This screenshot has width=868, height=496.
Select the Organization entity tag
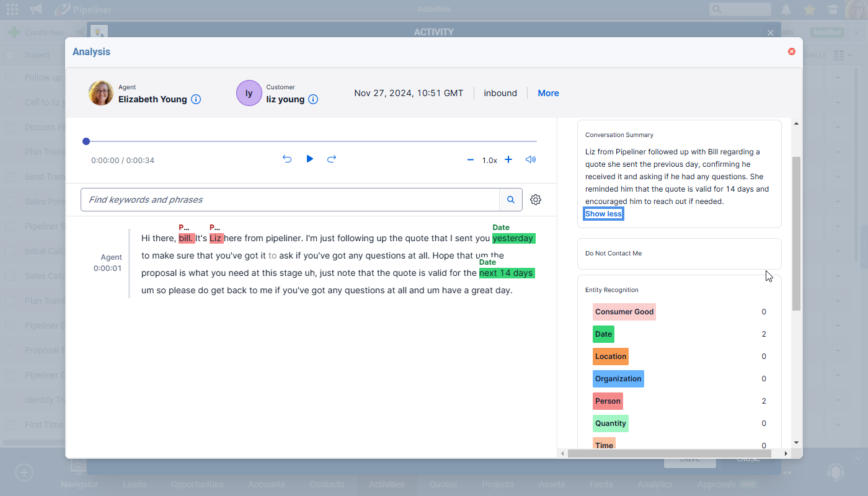click(618, 379)
